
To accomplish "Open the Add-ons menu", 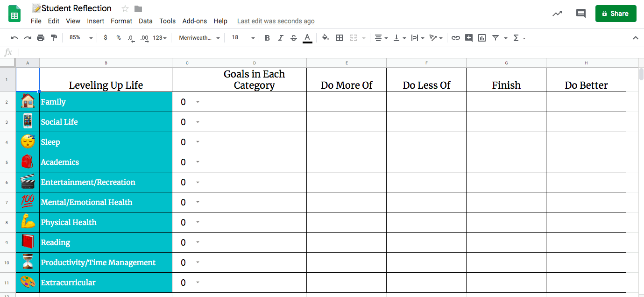I will pos(194,21).
